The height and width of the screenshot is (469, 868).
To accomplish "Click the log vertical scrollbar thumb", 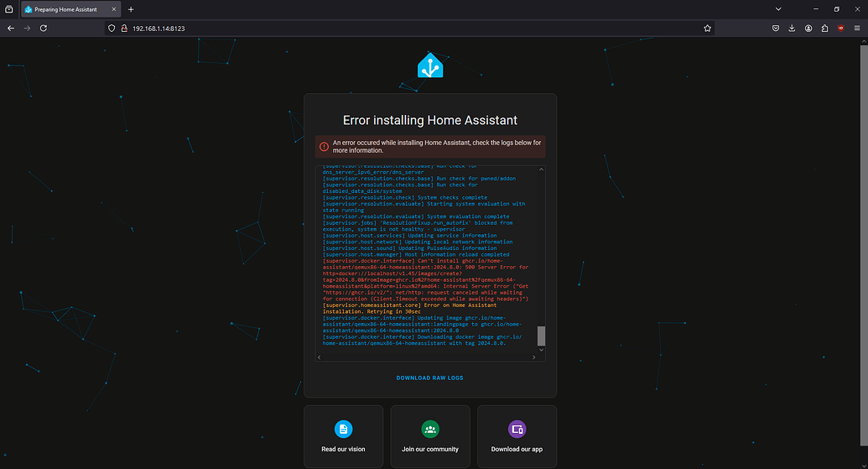I will [x=542, y=336].
